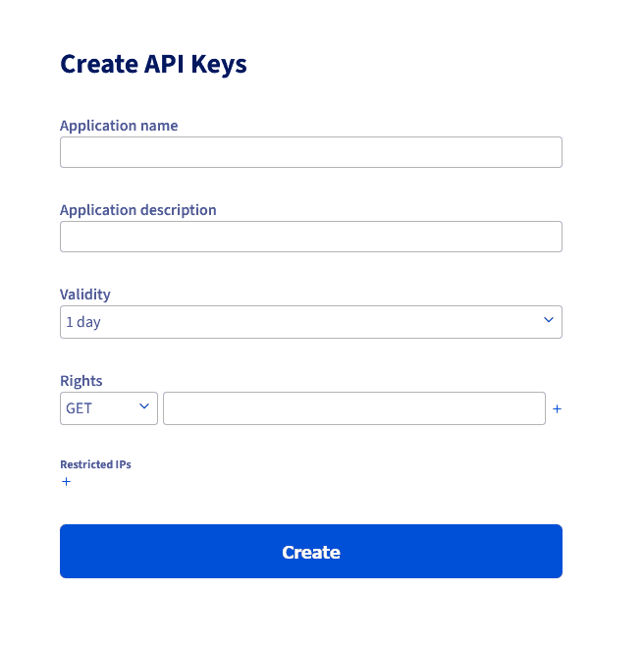This screenshot has width=644, height=646.
Task: Click the chevron arrow in the GET dropdown
Action: [144, 406]
